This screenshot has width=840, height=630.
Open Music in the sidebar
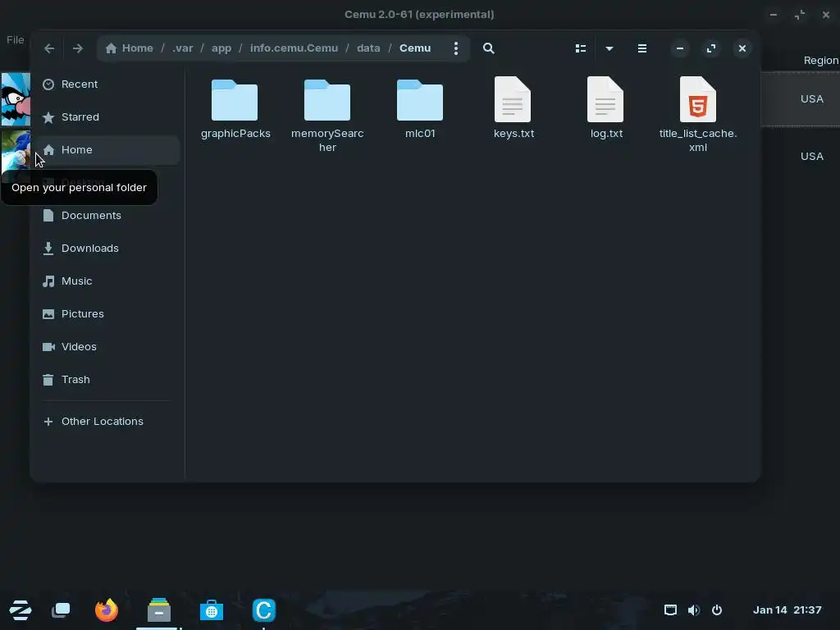point(107,281)
